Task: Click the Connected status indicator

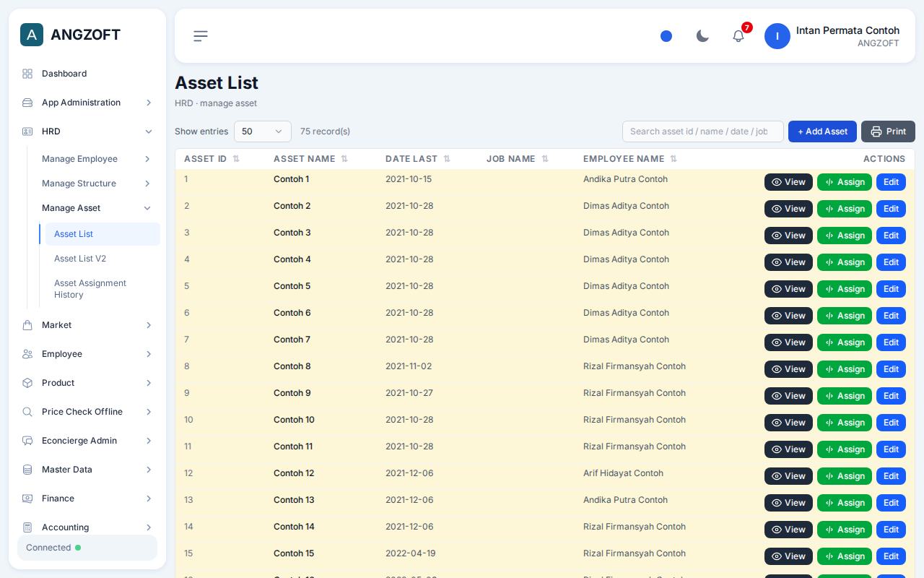Action: 87,548
